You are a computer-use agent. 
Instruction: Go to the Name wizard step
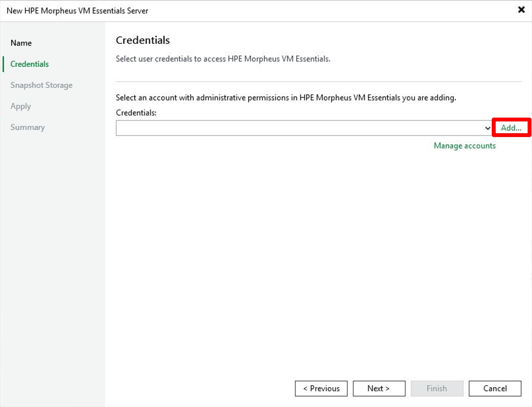coord(21,43)
